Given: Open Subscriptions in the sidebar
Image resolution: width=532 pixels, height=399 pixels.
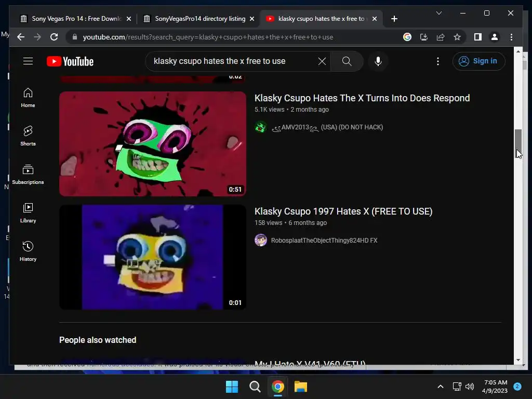Looking at the screenshot, I should click(28, 175).
